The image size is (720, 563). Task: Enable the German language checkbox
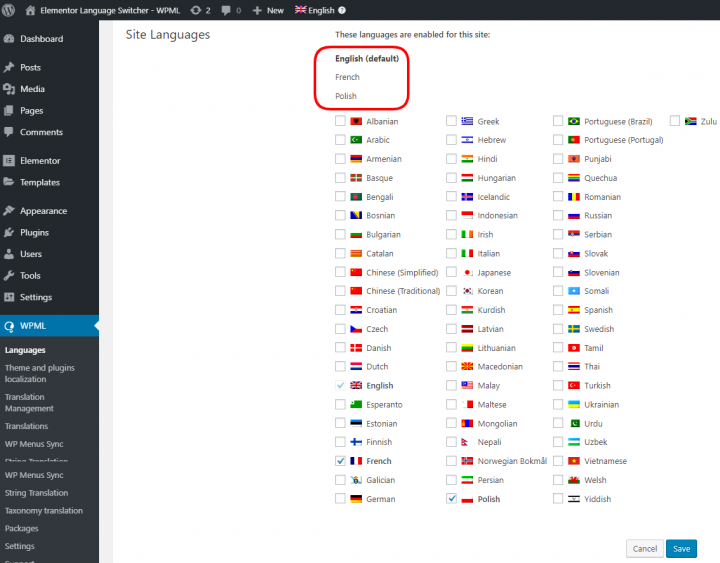(340, 499)
